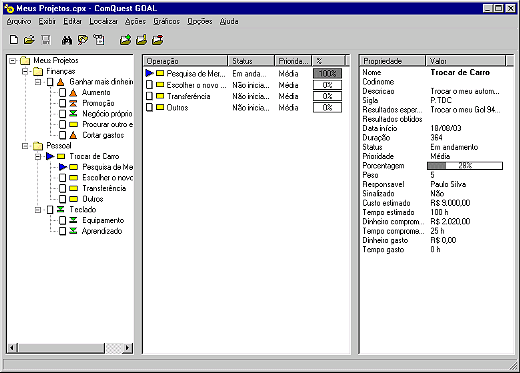This screenshot has height=373, width=520.
Task: Click the Meus Projetos root folder icon
Action: [x=25, y=61]
